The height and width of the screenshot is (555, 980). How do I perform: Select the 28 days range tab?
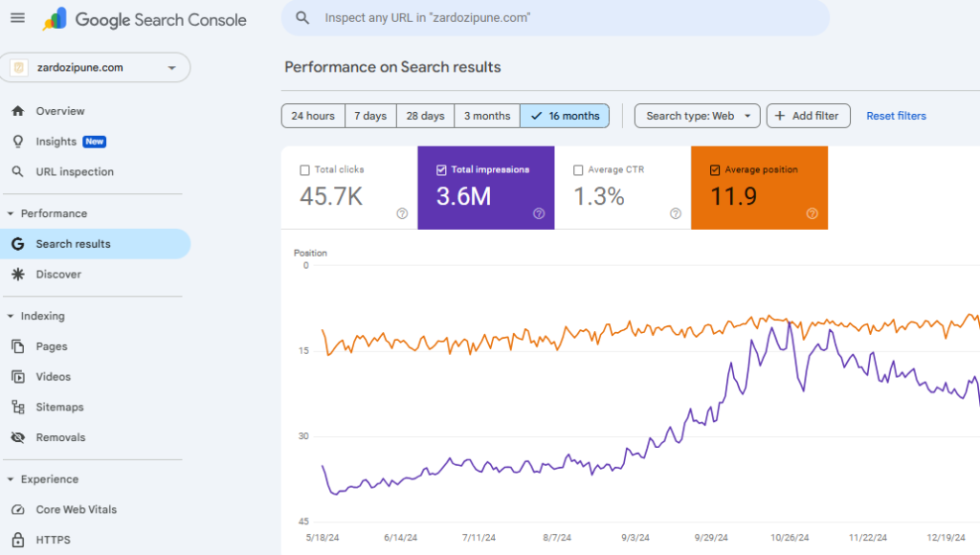coord(425,116)
